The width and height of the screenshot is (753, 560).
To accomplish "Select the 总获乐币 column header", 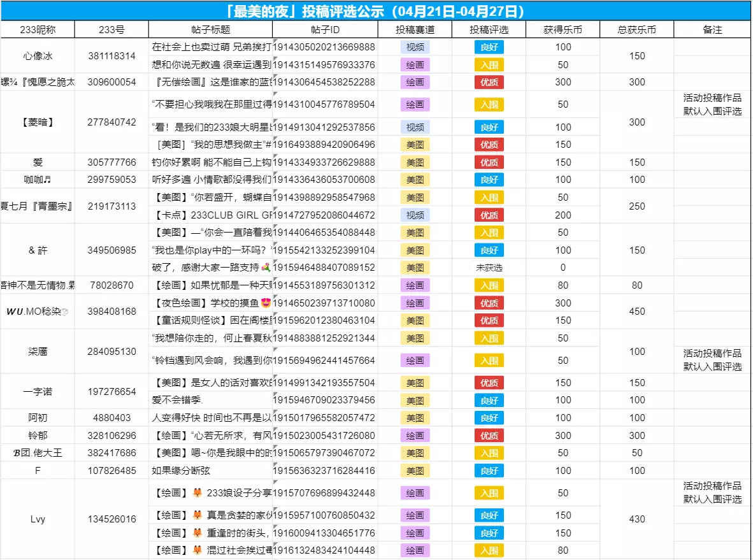I will (x=637, y=29).
